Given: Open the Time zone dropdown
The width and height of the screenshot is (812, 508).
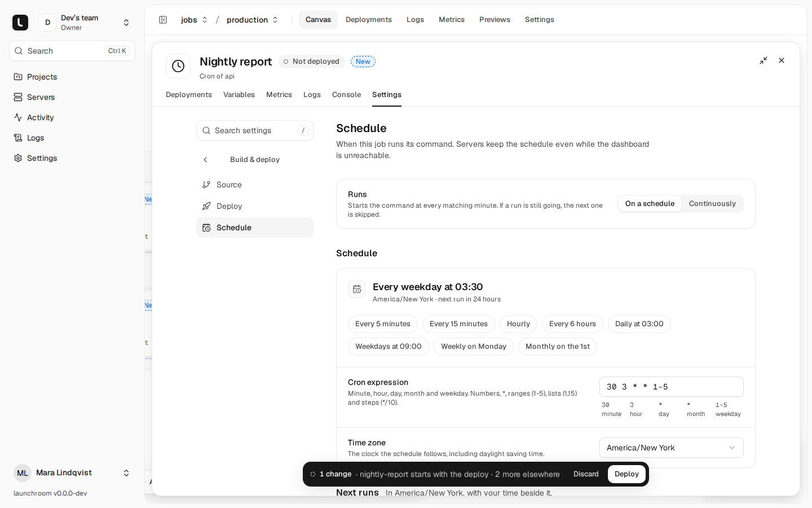Looking at the screenshot, I should point(671,448).
